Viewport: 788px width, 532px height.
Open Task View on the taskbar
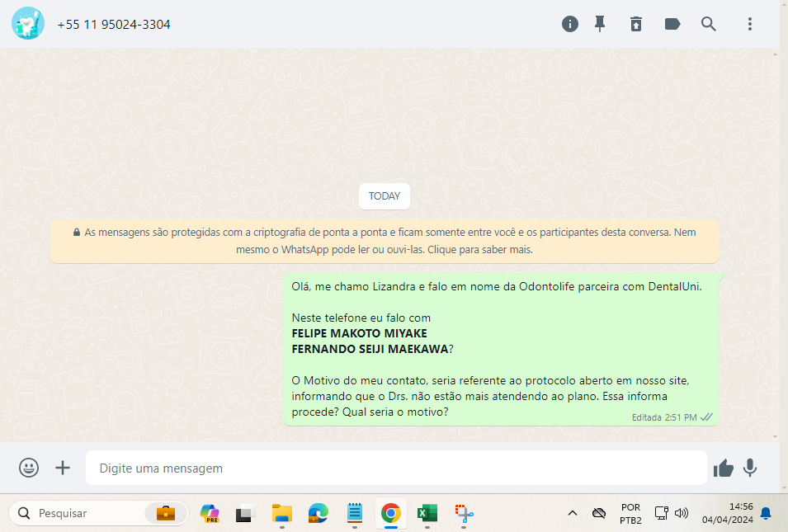coord(245,513)
